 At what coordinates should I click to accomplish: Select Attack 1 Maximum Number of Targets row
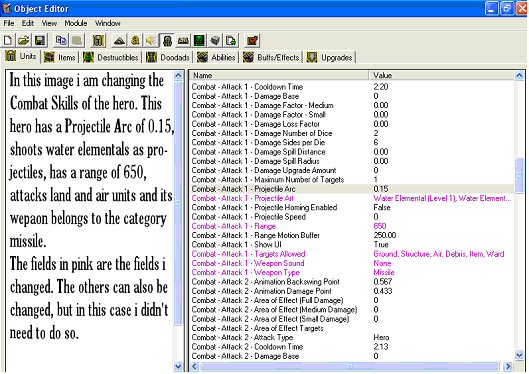click(x=352, y=180)
